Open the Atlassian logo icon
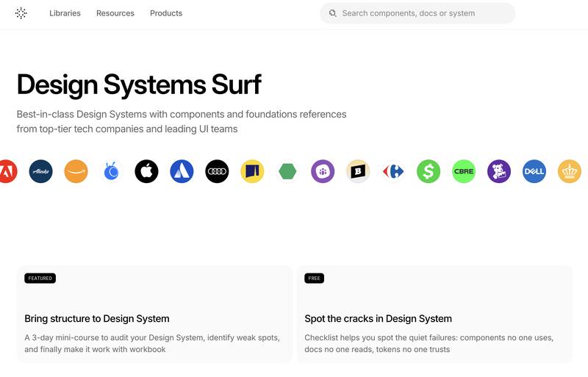Screen dimensions: 588x377 click(x=182, y=171)
